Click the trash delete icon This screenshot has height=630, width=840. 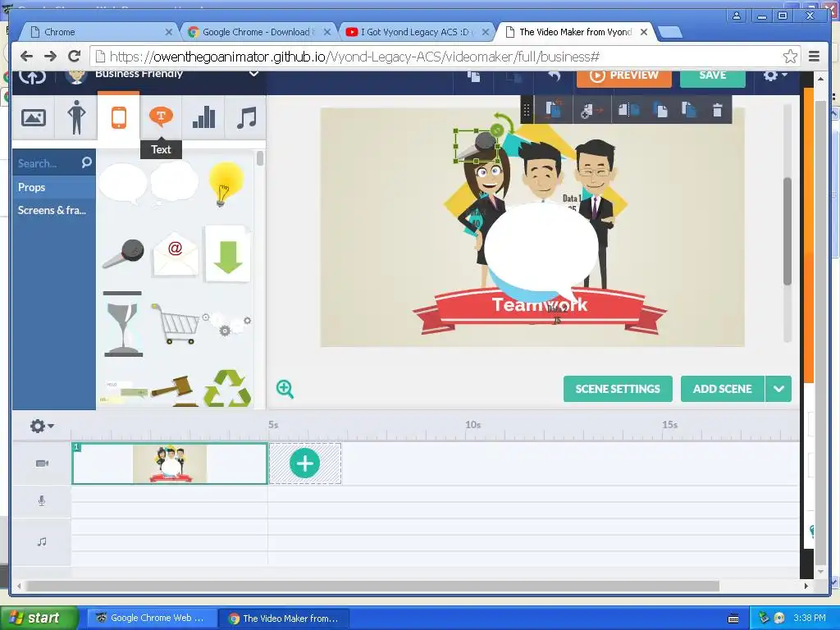pos(717,110)
